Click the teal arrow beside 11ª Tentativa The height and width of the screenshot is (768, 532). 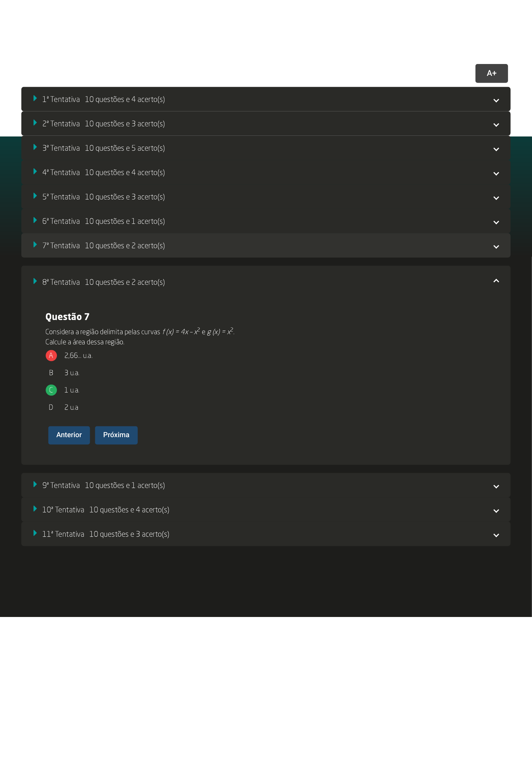click(x=35, y=533)
